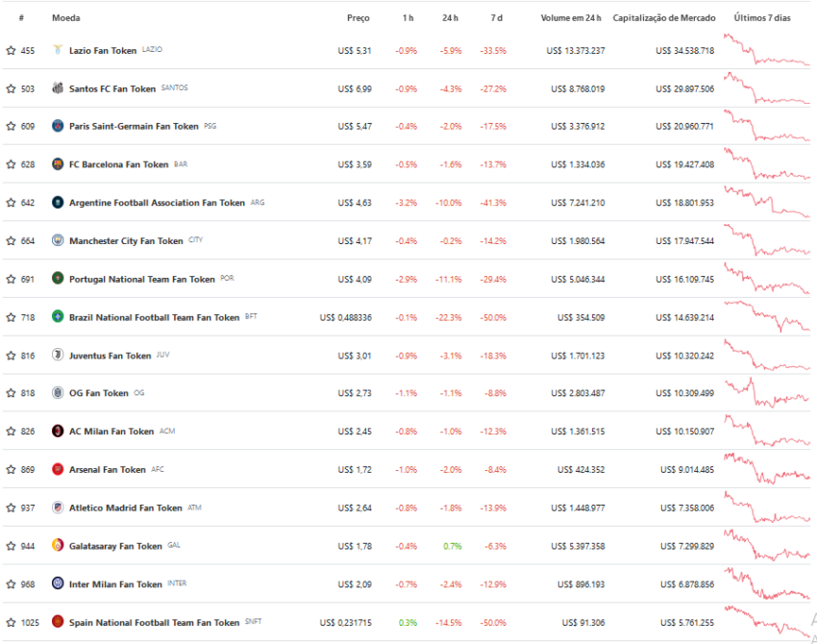
Task: Click the Barcelona market cap US$ 19.427.408
Action: [685, 164]
